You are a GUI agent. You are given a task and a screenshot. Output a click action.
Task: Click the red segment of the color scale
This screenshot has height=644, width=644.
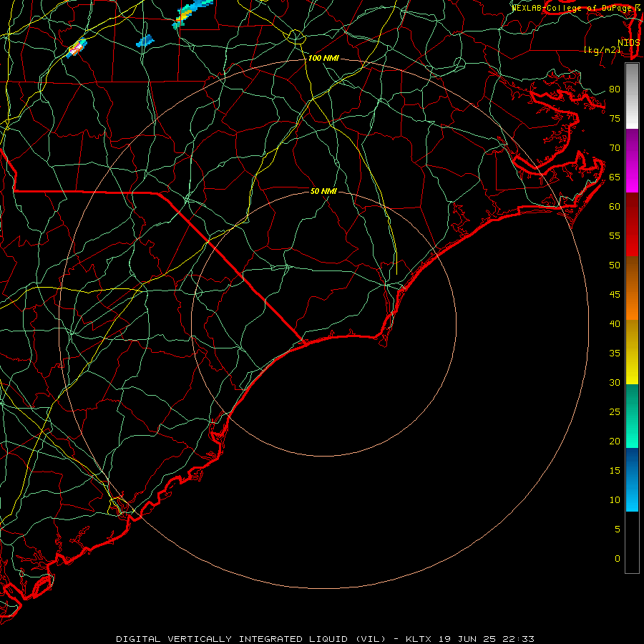632,224
